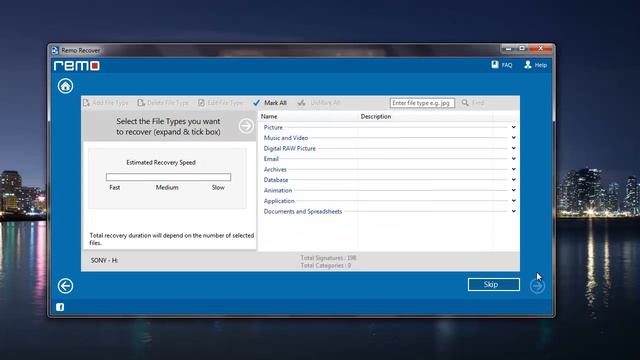This screenshot has width=640, height=360.
Task: Click the back arrow circle icon
Action: 65,286
